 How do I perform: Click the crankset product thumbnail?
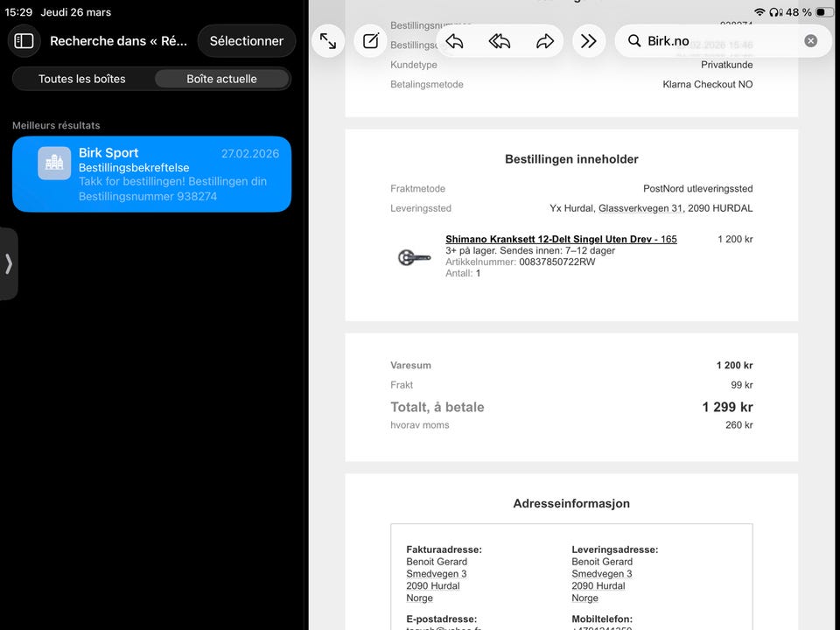[414, 257]
